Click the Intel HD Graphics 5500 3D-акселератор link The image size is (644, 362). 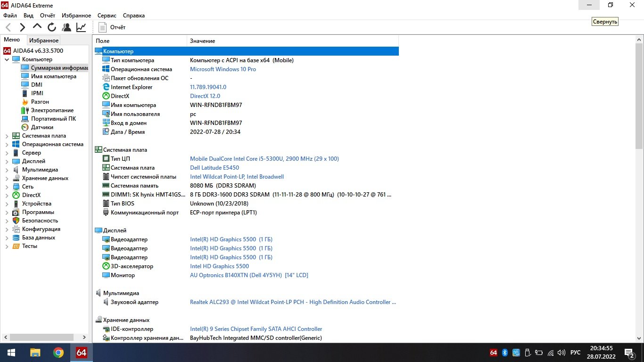pos(219,266)
